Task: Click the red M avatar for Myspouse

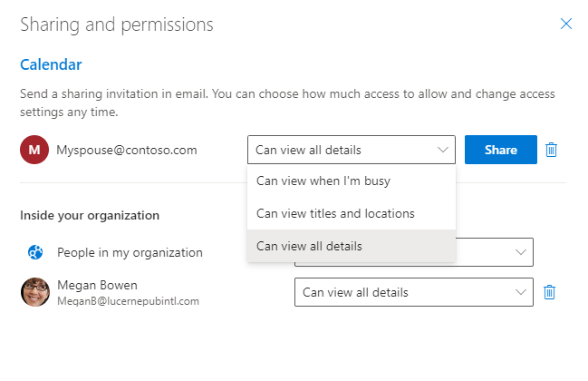Action: 34,150
